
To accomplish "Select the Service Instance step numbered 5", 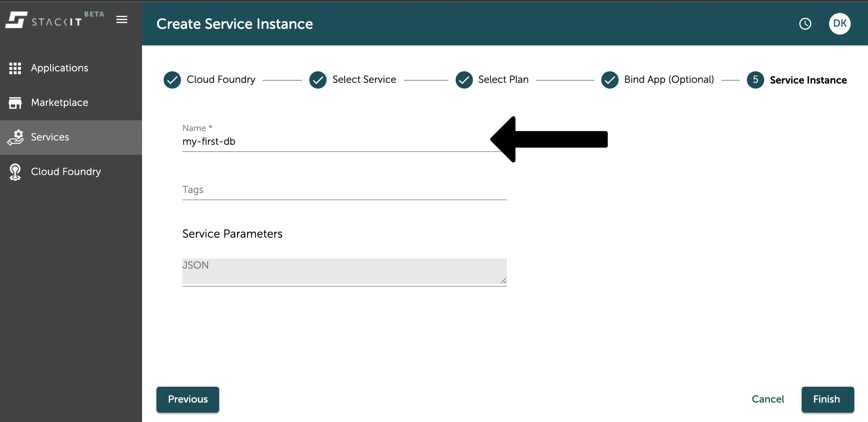I will click(x=756, y=80).
